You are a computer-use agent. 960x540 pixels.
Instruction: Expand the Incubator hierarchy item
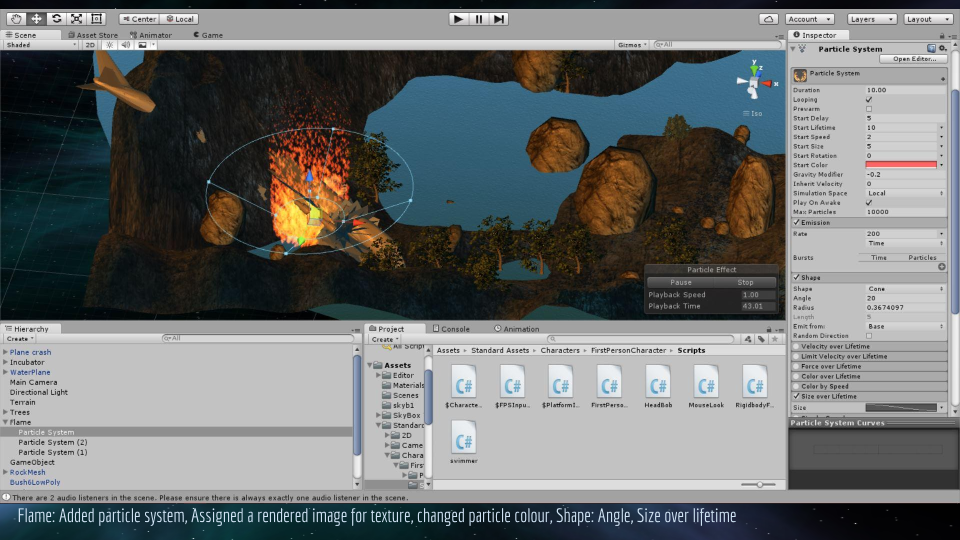pos(6,362)
